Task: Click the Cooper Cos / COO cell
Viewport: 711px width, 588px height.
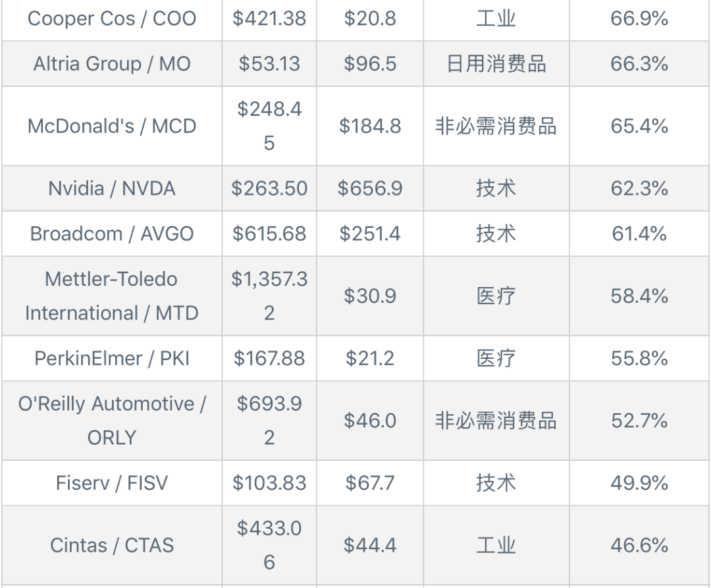Action: 111,19
